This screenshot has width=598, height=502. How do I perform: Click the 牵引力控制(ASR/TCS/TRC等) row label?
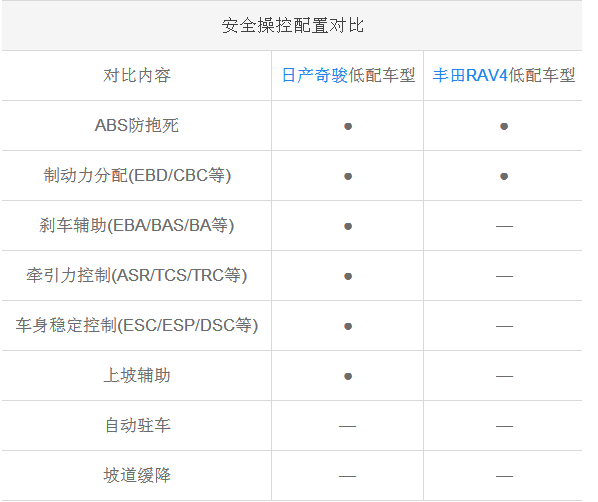[x=137, y=275]
